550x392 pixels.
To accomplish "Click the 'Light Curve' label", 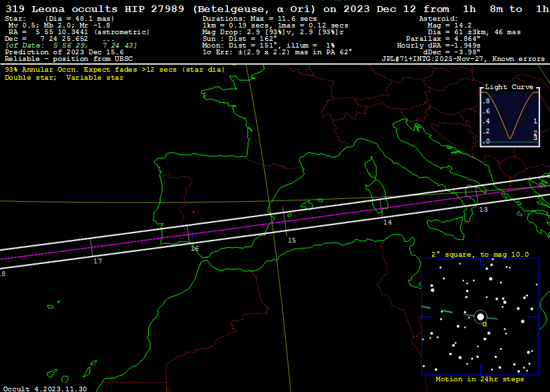I will pos(509,87).
